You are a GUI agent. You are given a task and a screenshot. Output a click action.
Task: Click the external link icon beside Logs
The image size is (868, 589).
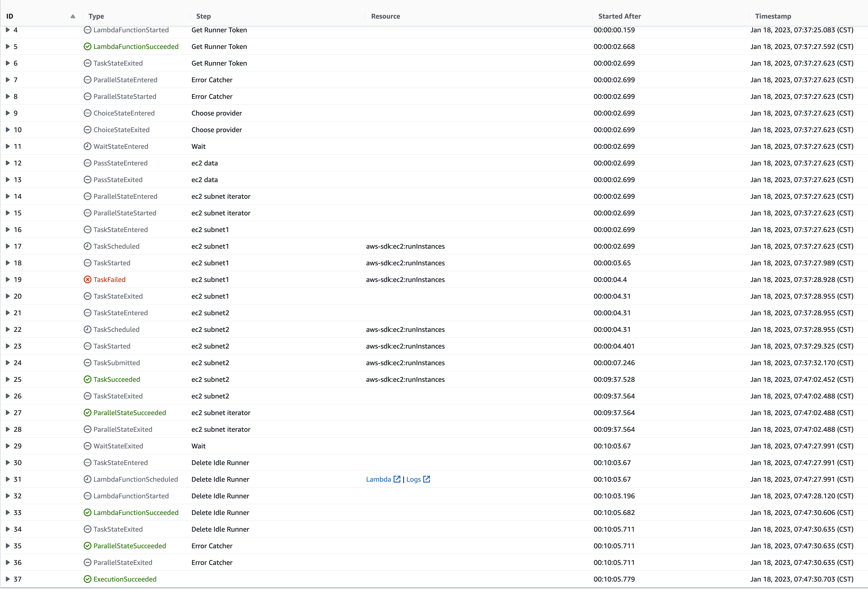pyautogui.click(x=427, y=479)
